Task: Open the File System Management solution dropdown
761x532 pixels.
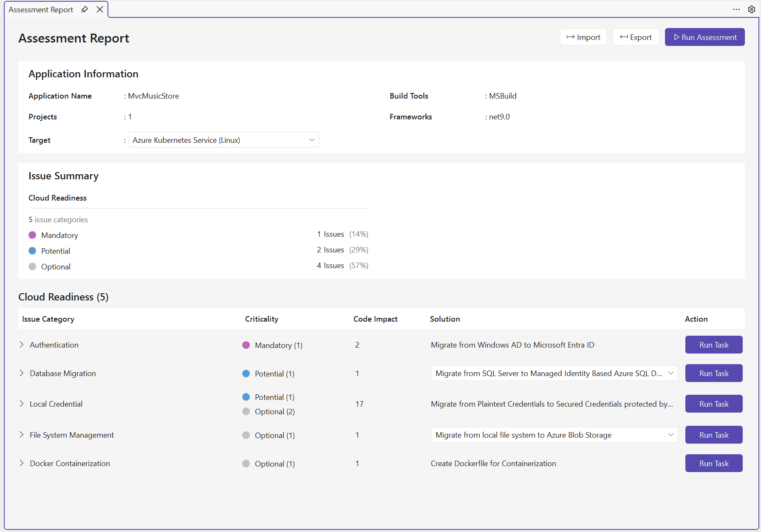Action: point(671,435)
